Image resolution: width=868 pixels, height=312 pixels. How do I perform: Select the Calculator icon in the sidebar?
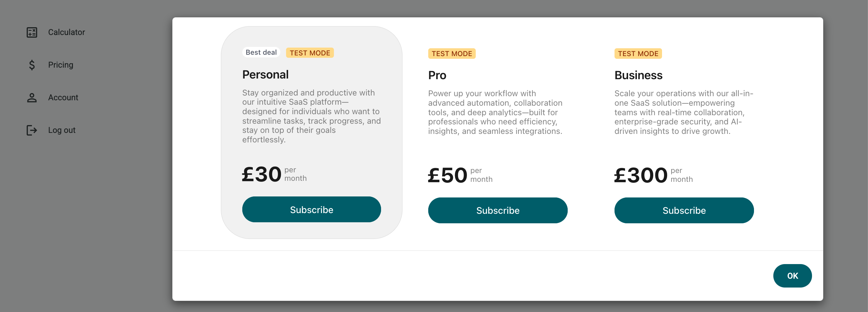32,32
